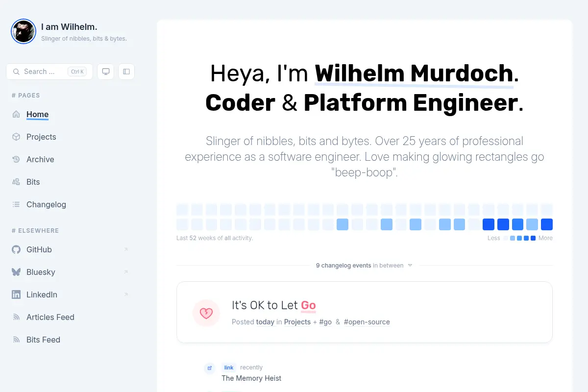The height and width of the screenshot is (392, 588).
Task: Open the Projects page
Action: tap(41, 137)
